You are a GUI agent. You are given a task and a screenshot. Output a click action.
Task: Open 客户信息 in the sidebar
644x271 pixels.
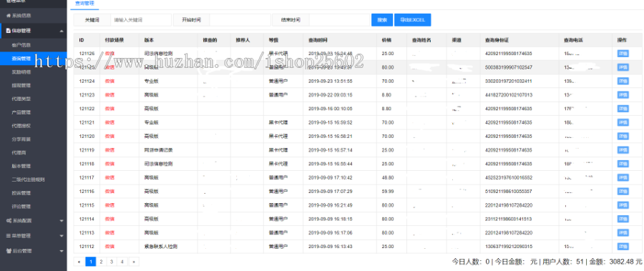point(21,45)
